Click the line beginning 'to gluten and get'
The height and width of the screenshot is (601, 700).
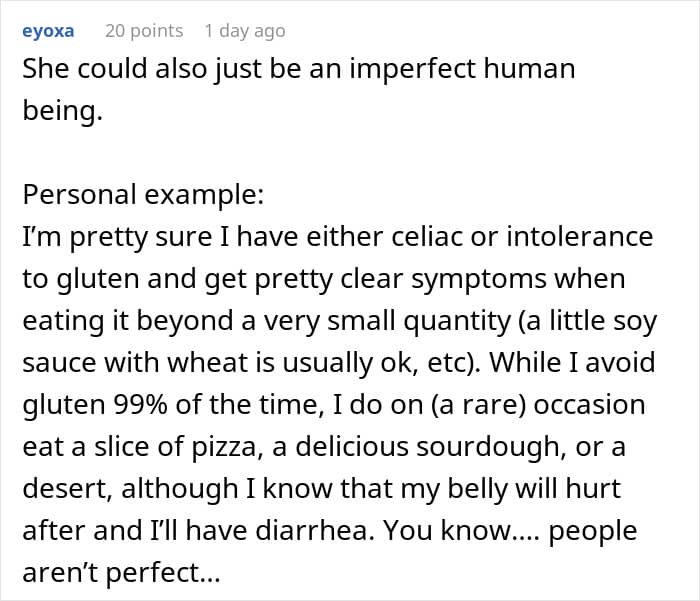[324, 279]
